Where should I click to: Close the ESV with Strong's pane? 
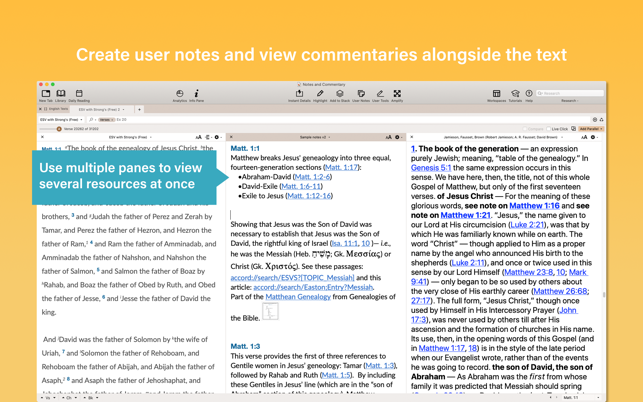click(x=43, y=137)
